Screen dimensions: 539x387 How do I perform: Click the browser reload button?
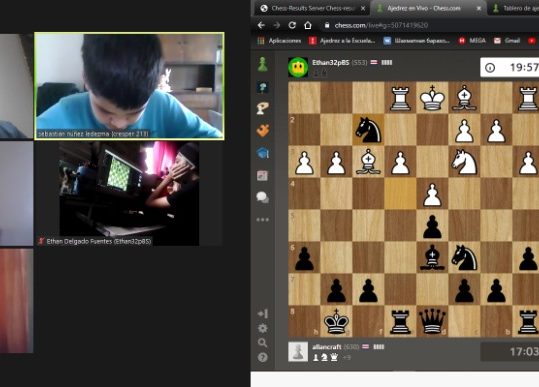[x=292, y=25]
